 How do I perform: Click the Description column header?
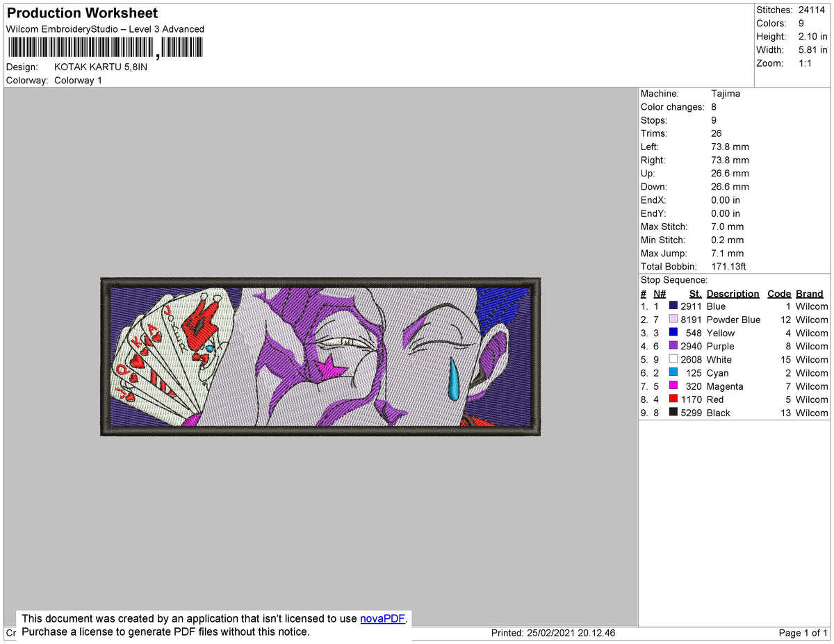[733, 293]
